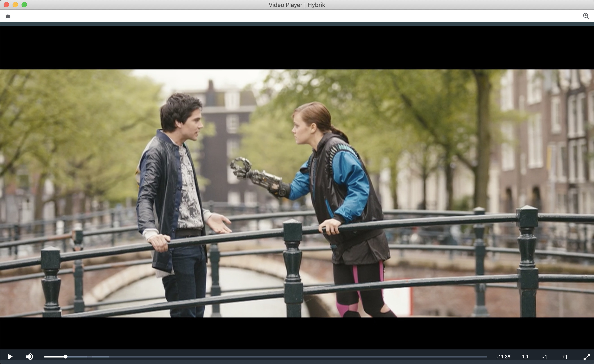Click the video frame to toggle playback
594x364 pixels.
[x=297, y=193]
